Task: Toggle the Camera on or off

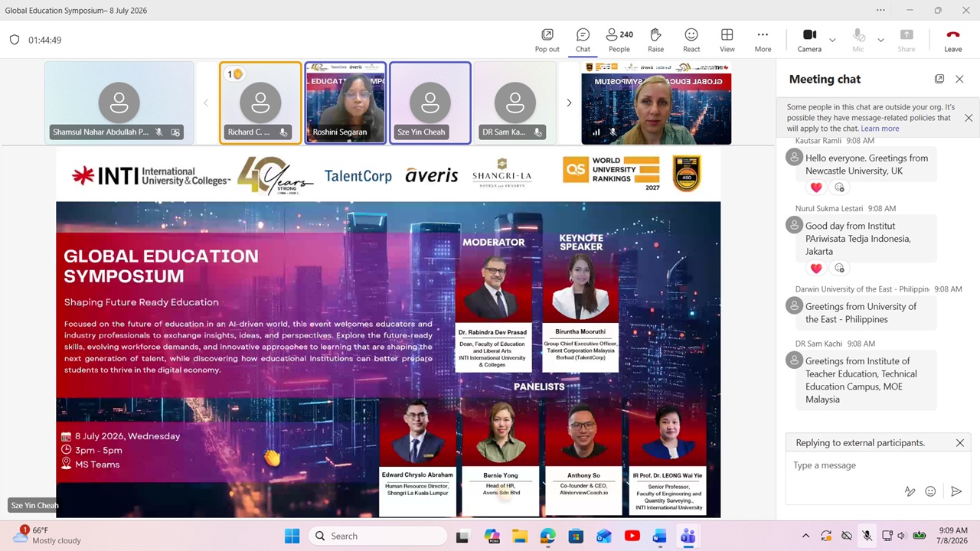Action: tap(809, 40)
